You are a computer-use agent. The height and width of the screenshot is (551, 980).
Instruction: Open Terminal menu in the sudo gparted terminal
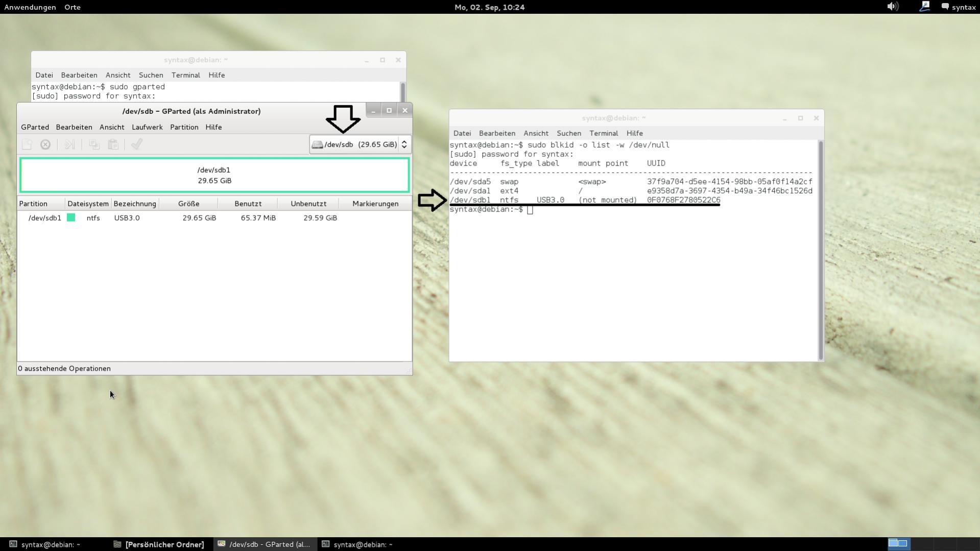(x=186, y=75)
